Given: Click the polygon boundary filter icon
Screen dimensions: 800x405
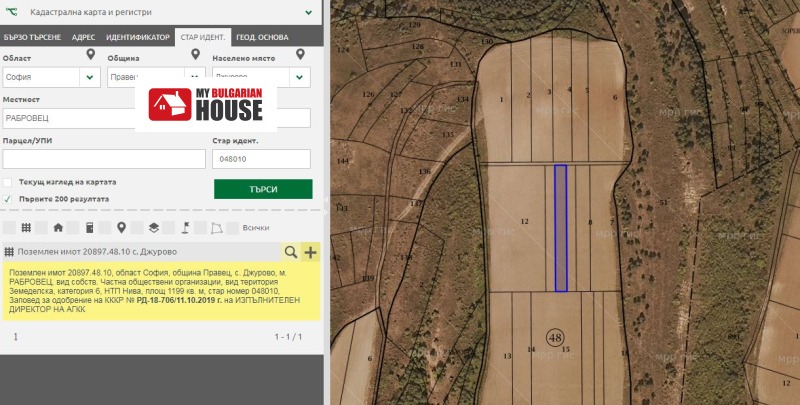Looking at the screenshot, I should point(216,227).
